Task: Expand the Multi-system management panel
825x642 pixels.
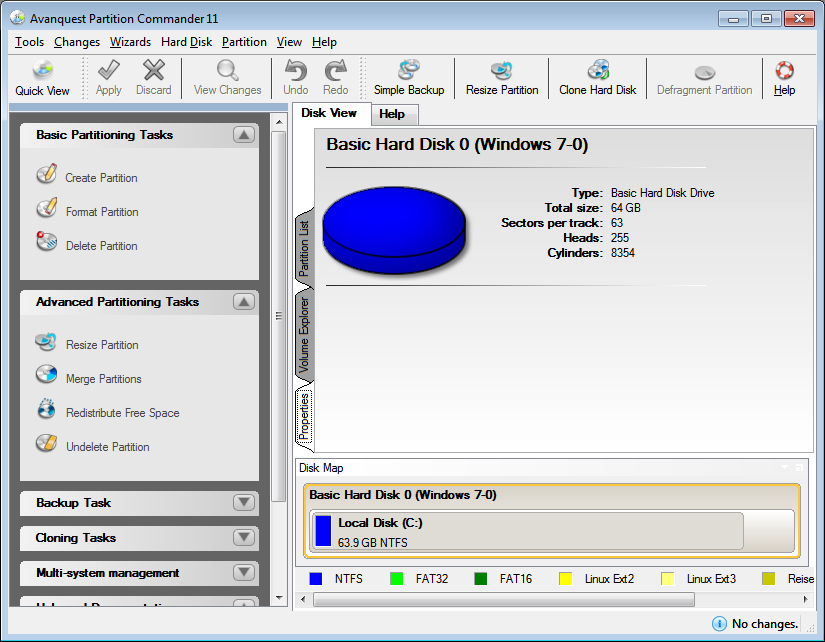Action: click(x=244, y=572)
